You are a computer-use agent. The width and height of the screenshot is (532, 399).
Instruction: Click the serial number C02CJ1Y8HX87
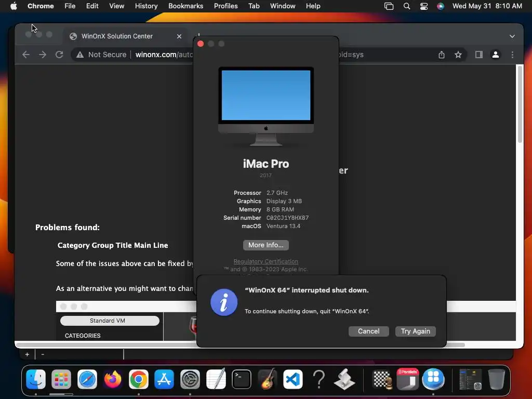pyautogui.click(x=287, y=218)
